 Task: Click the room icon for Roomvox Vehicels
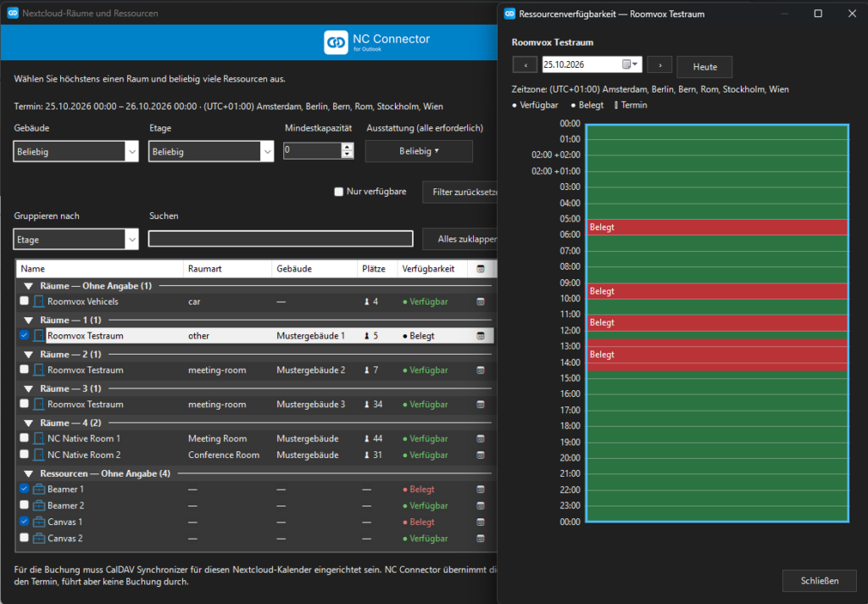(39, 302)
